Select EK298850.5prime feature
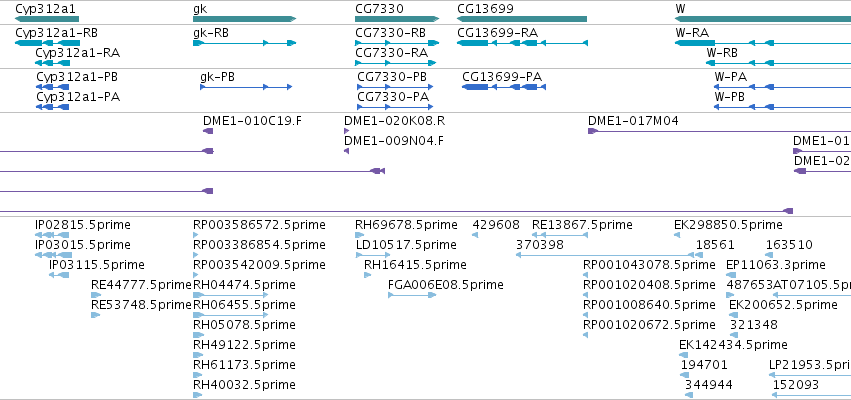851x400 pixels. [677, 234]
